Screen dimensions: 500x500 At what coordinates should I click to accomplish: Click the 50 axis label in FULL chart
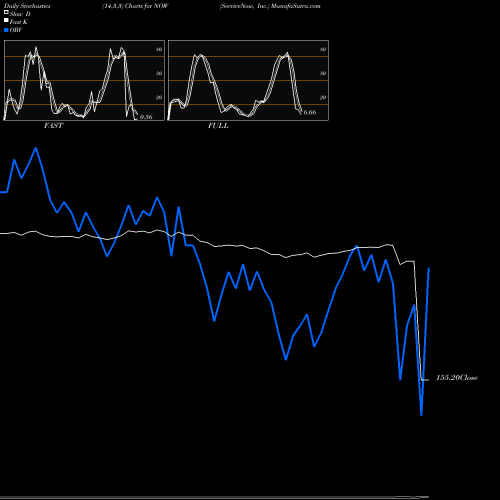323,73
